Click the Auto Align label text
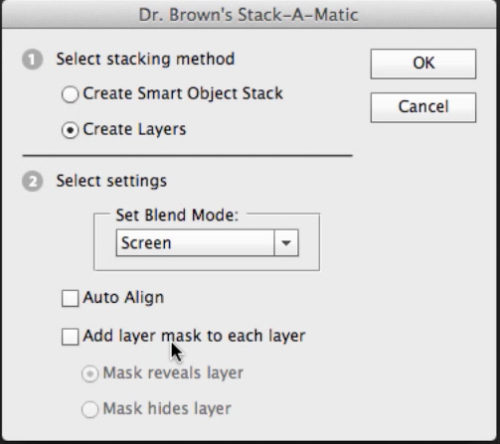This screenshot has width=500, height=444. [123, 298]
